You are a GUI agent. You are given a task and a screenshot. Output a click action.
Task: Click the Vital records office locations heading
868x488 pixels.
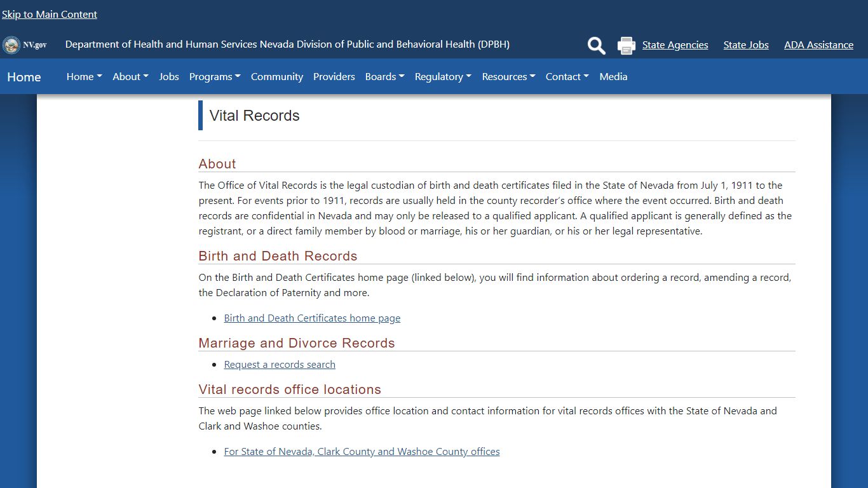pyautogui.click(x=290, y=390)
